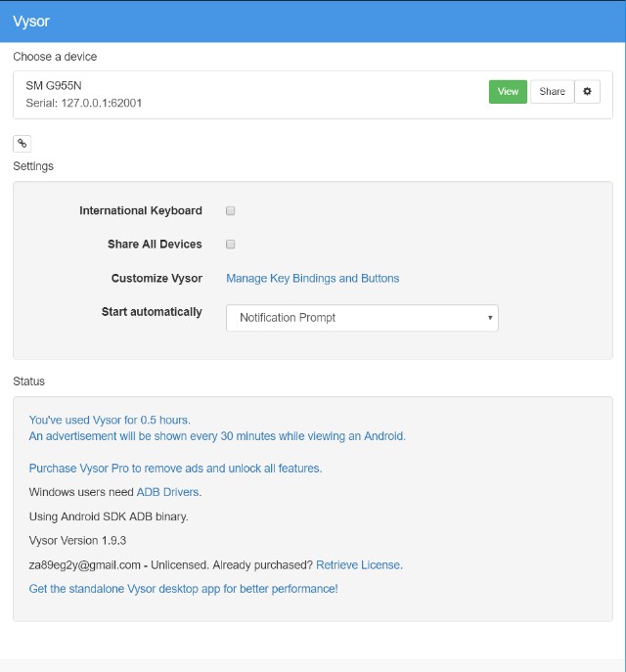Open the standalone Vysor desktop app link
Image resolution: width=626 pixels, height=672 pixels.
pos(183,589)
